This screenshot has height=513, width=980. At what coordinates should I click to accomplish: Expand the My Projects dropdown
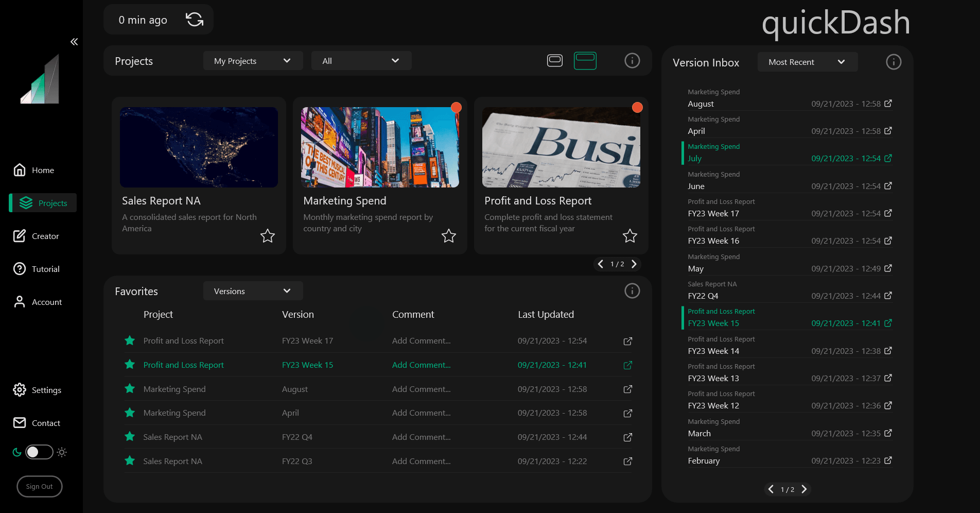[253, 61]
